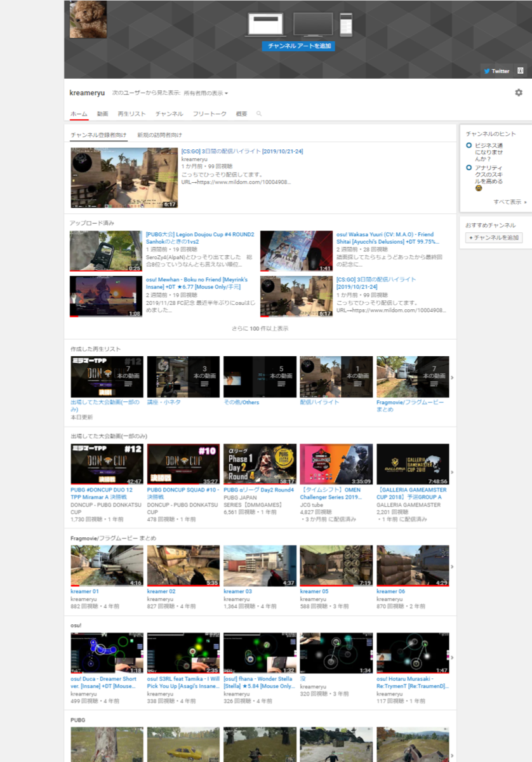The width and height of the screenshot is (532, 762).
Task: Click すべて表示 in channel hints
Action: coord(510,201)
